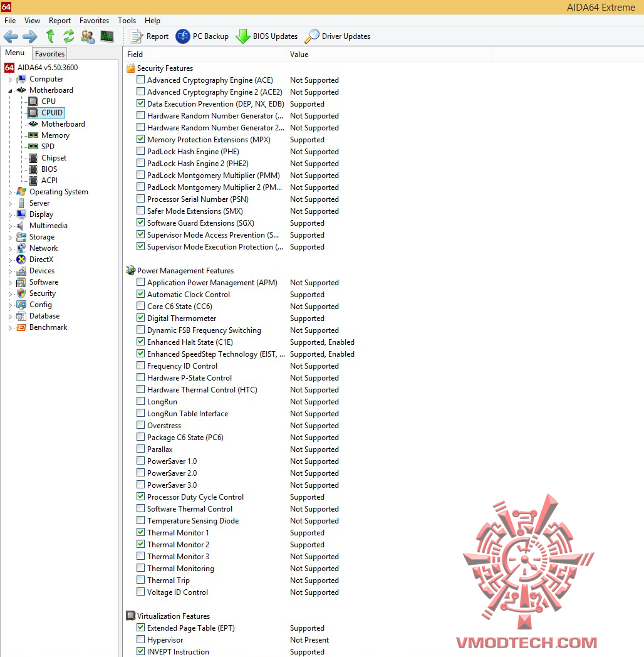Expand the Software tree node

pos(10,283)
